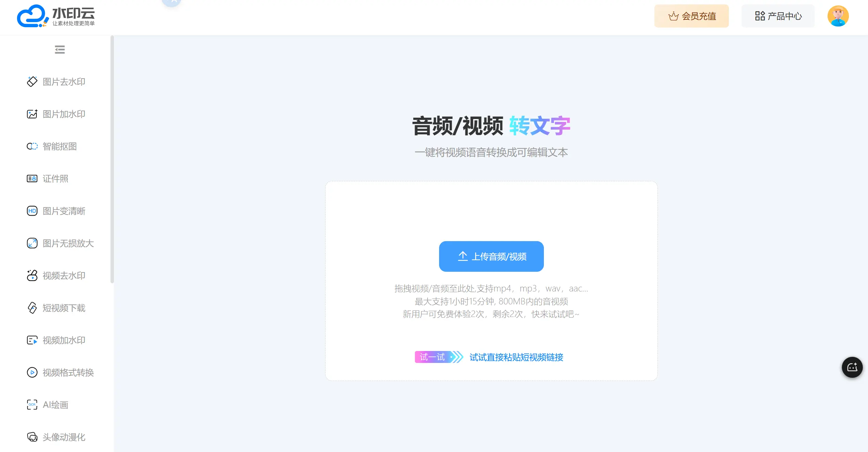Open the 头像动漫化 avatar tool
The image size is (868, 452).
point(63,437)
